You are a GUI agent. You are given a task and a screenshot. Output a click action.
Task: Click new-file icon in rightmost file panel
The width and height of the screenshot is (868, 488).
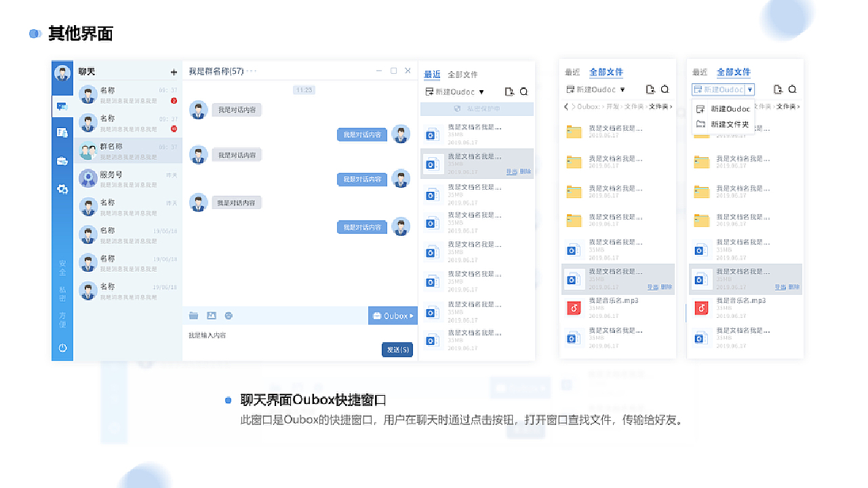point(778,89)
